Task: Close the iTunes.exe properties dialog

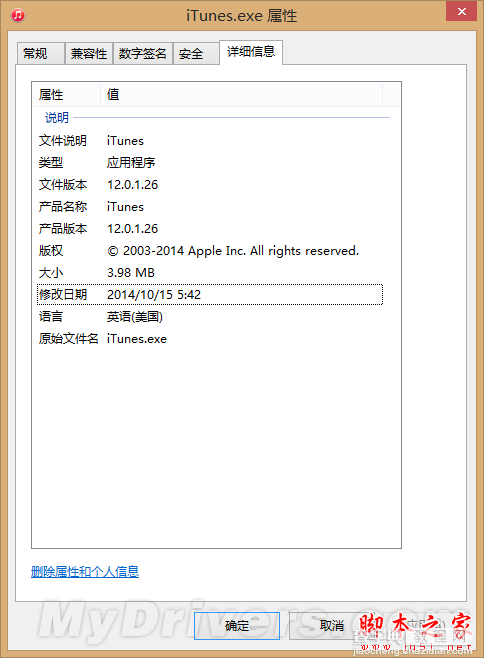Action: 461,11
